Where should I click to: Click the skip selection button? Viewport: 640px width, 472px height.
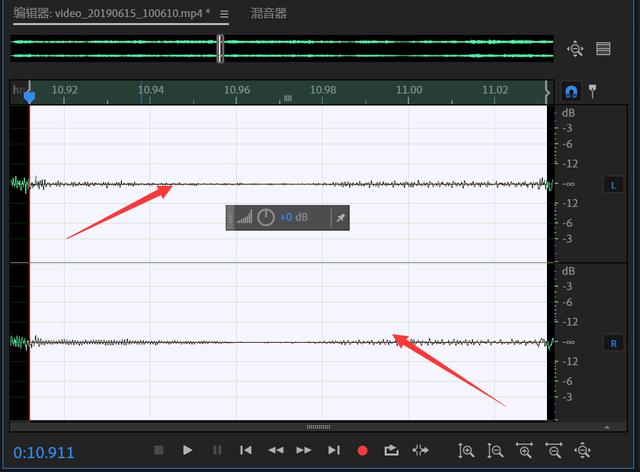tap(420, 450)
